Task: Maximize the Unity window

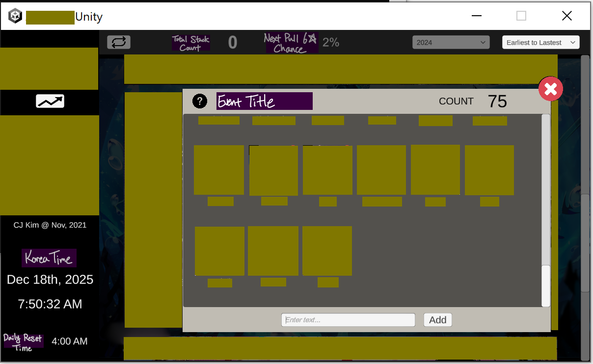Action: click(521, 16)
